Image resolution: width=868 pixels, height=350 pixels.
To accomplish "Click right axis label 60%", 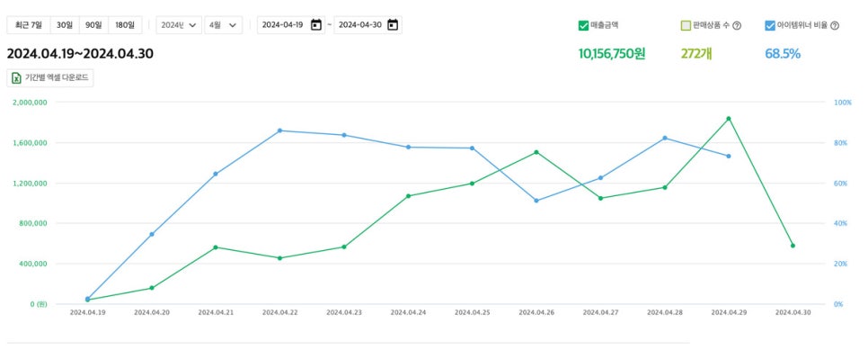I will coord(841,183).
